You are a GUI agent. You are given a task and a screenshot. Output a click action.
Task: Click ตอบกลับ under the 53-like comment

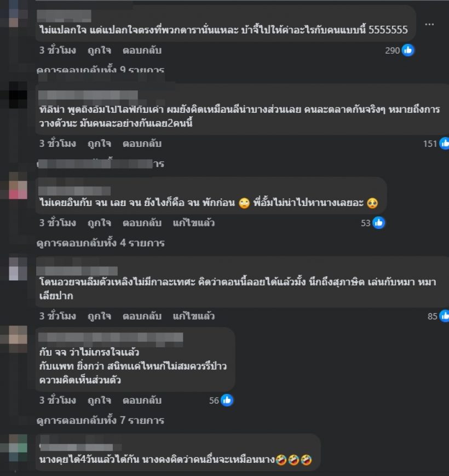(x=142, y=223)
